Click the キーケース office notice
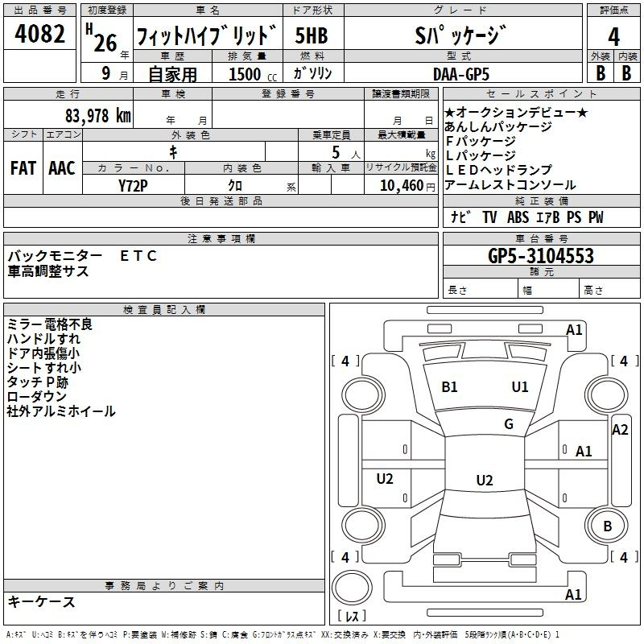Image resolution: width=644 pixels, height=644 pixels. tap(42, 601)
